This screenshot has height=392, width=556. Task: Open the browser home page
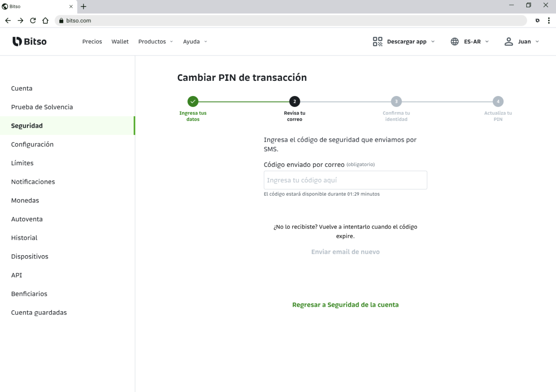coord(45,21)
